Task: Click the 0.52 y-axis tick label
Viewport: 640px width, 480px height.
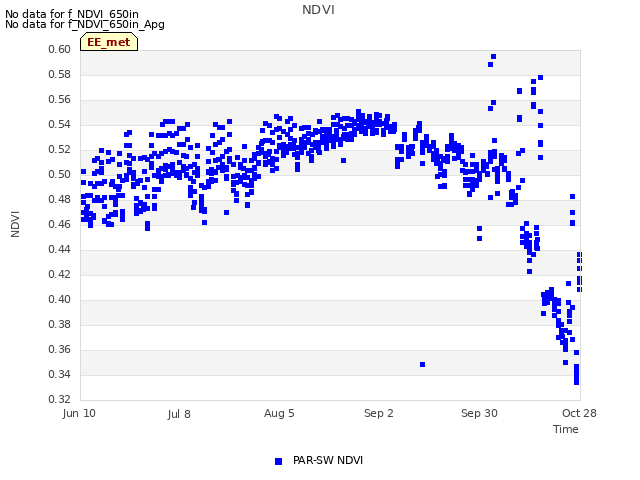Action: coord(60,149)
